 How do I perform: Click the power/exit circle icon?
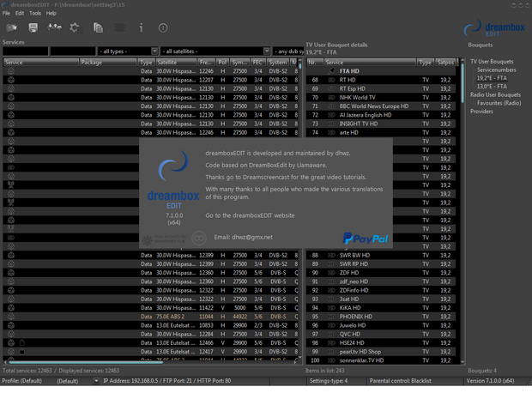click(x=163, y=27)
